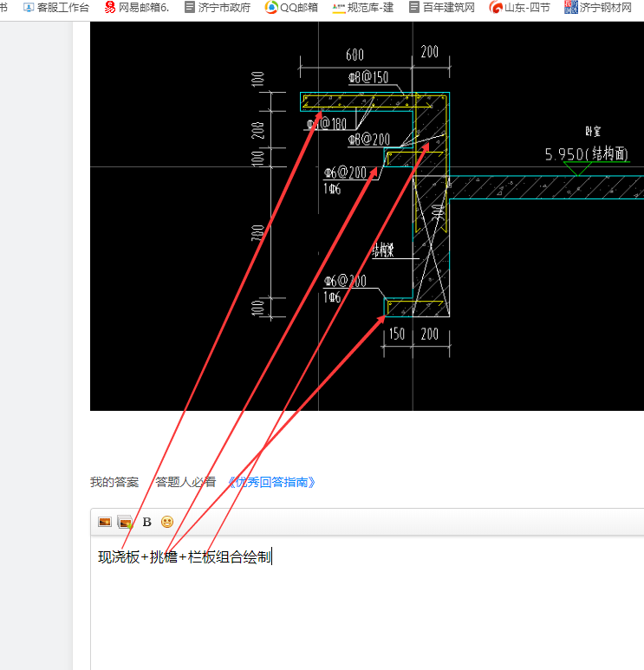
Task: Click the CAD section drawing image
Action: [x=368, y=216]
